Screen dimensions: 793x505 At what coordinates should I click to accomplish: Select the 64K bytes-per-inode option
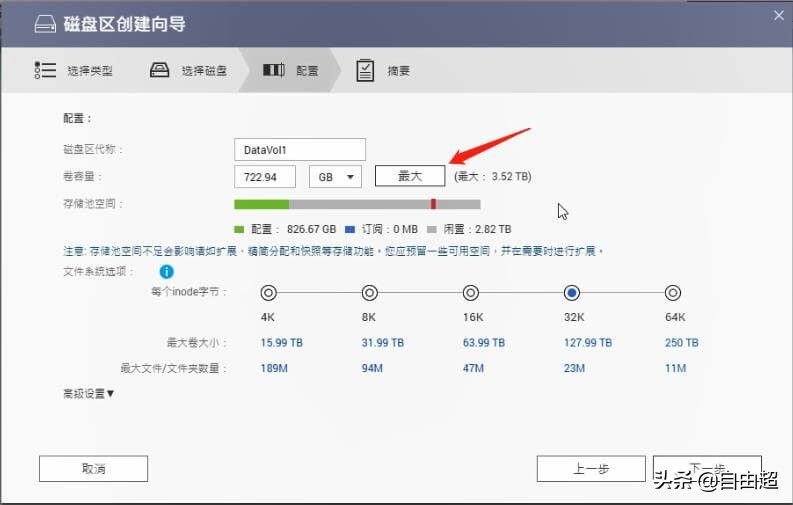pos(673,293)
